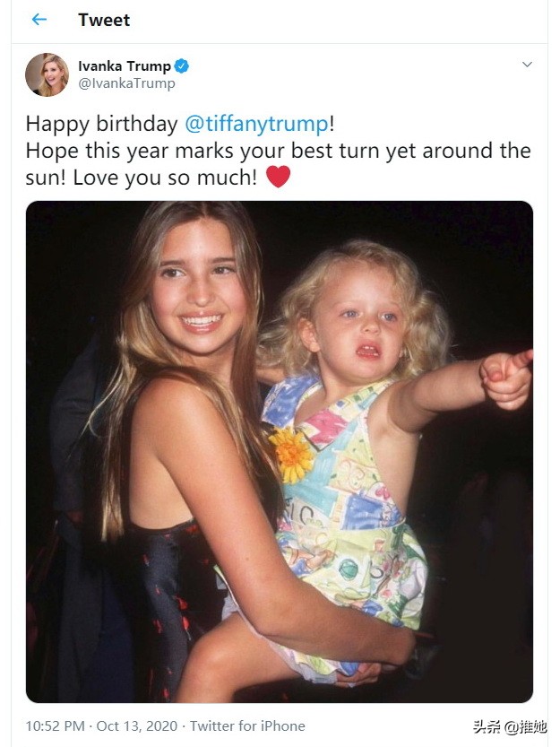Image resolution: width=560 pixels, height=747 pixels.
Task: Click the pointing hand in the photo
Action: pyautogui.click(x=506, y=376)
